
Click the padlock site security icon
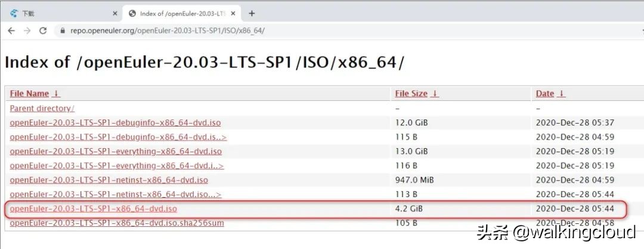[x=62, y=30]
